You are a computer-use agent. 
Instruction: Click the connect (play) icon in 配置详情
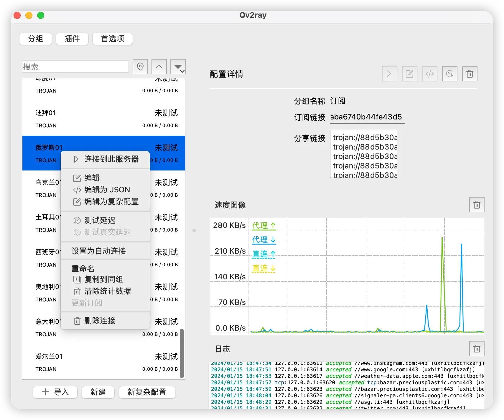click(x=389, y=74)
